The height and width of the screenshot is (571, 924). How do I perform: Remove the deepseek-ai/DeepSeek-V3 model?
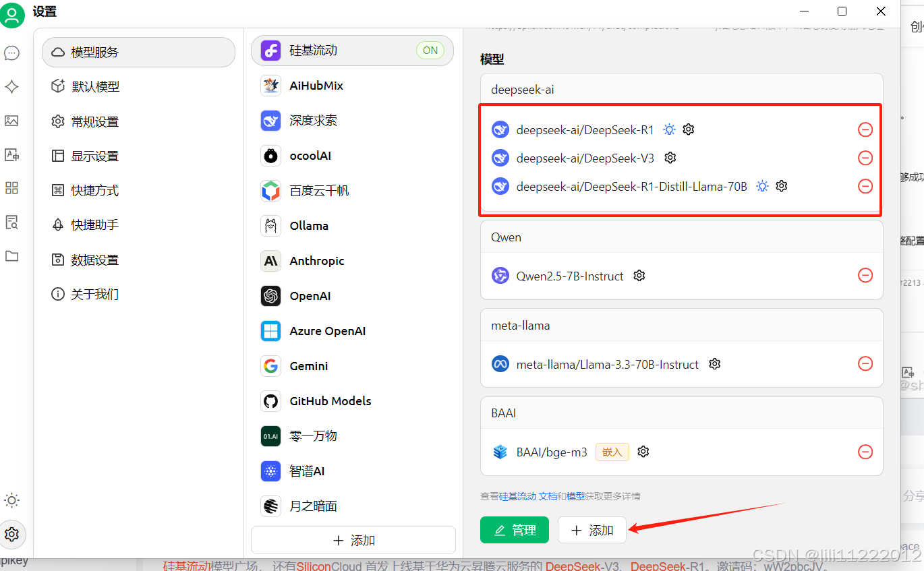point(865,158)
